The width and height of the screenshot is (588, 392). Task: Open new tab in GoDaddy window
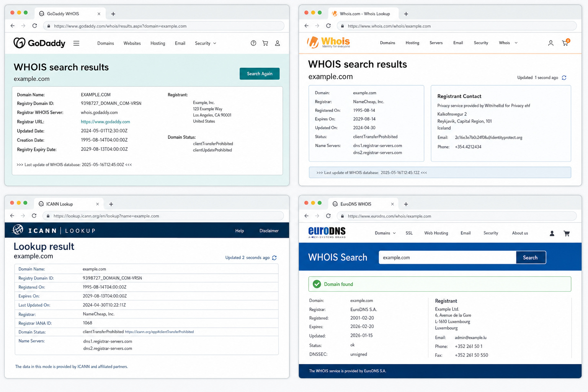click(113, 14)
